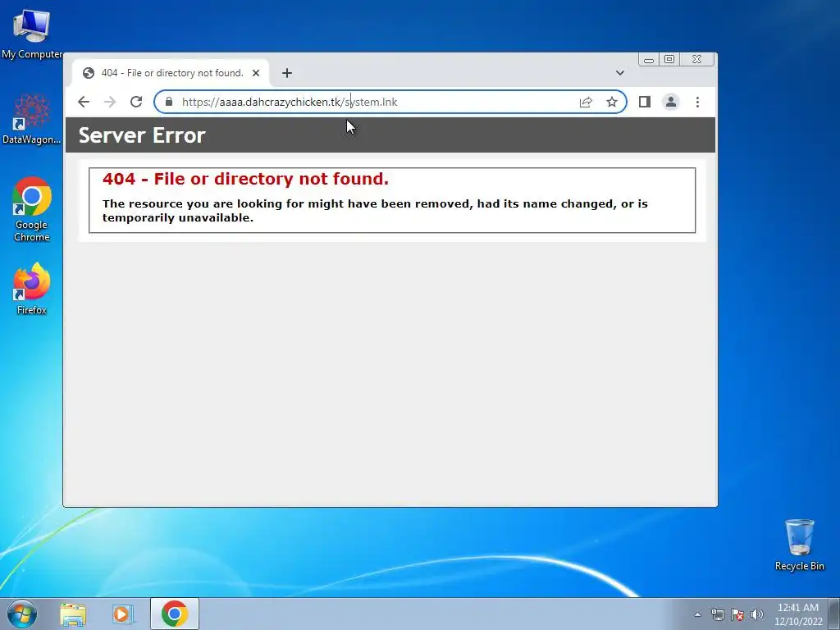The width and height of the screenshot is (840, 630).
Task: Open Windows Explorer from the taskbar
Action: pos(73,614)
